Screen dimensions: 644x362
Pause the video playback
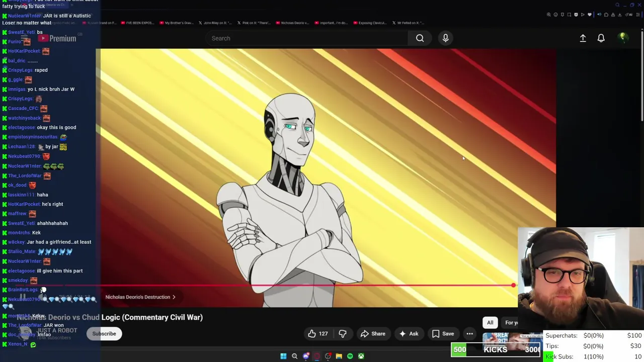point(22,297)
